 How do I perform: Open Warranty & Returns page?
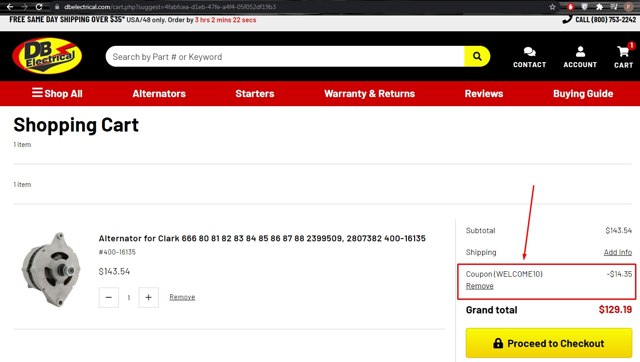point(369,93)
